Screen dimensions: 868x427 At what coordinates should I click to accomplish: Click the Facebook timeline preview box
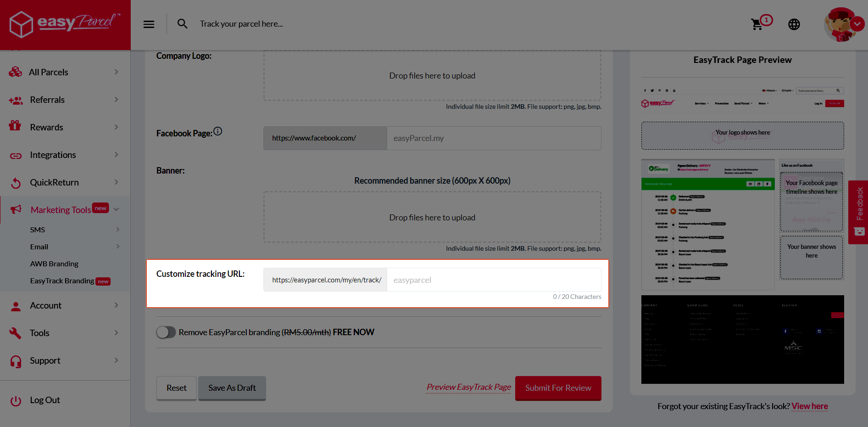click(812, 202)
